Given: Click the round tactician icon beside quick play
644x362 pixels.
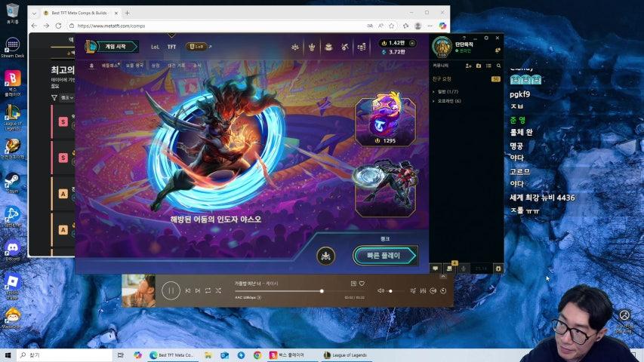Looking at the screenshot, I should pos(326,256).
